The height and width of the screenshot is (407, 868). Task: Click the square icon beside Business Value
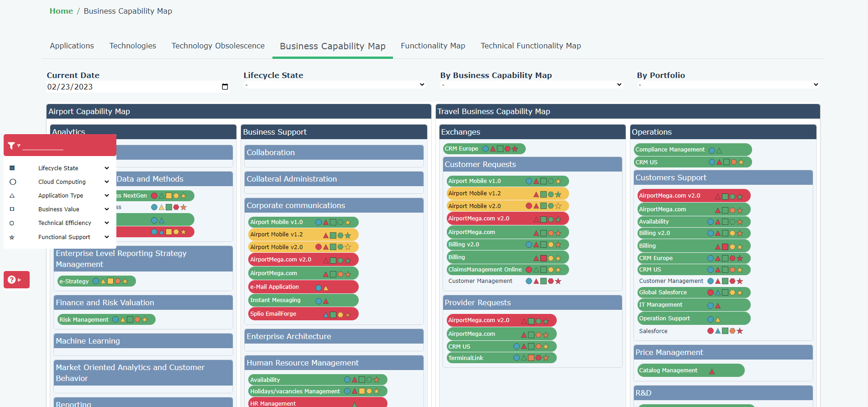(12, 209)
